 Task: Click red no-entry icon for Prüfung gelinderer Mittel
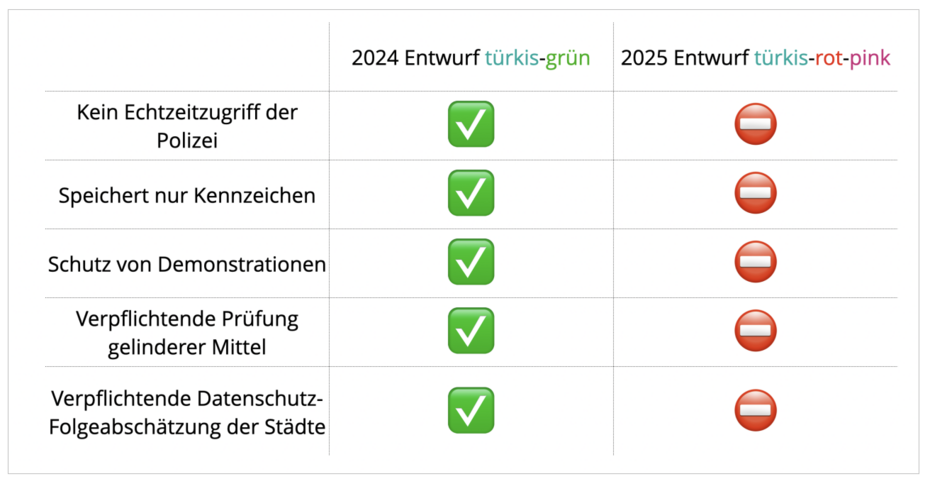[756, 331]
